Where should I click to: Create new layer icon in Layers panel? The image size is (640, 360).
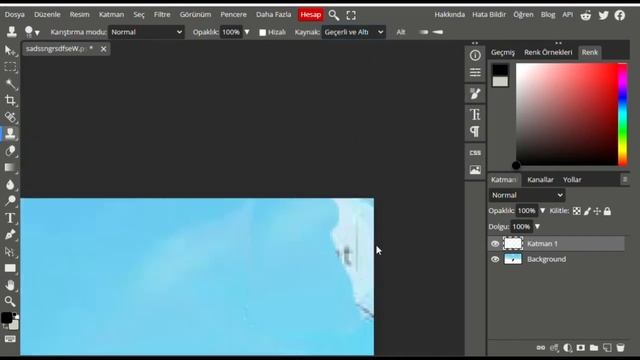pos(607,348)
